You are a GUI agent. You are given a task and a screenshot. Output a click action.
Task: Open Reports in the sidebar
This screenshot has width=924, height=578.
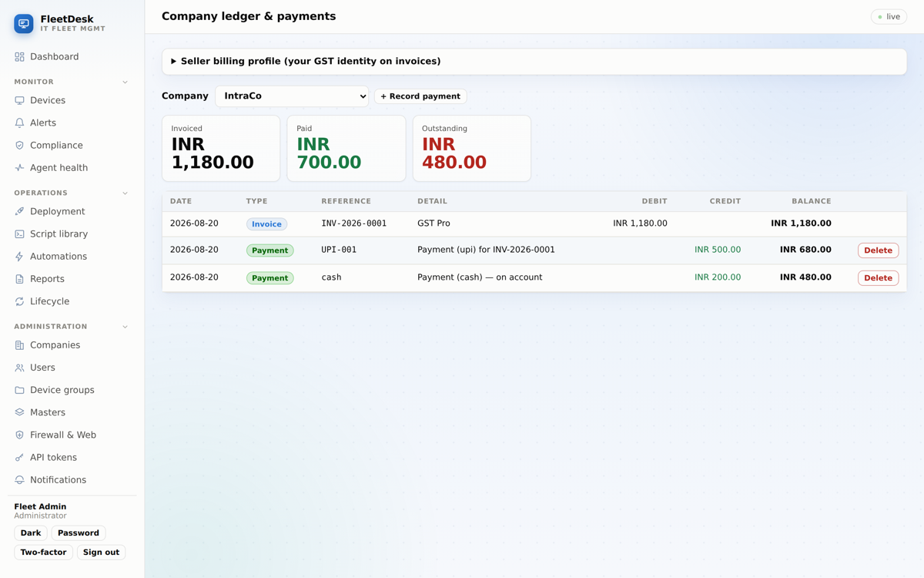coord(72,279)
